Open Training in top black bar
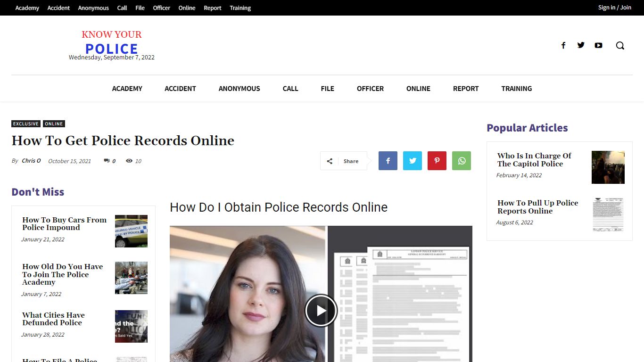The width and height of the screenshot is (644, 362). pos(240,8)
